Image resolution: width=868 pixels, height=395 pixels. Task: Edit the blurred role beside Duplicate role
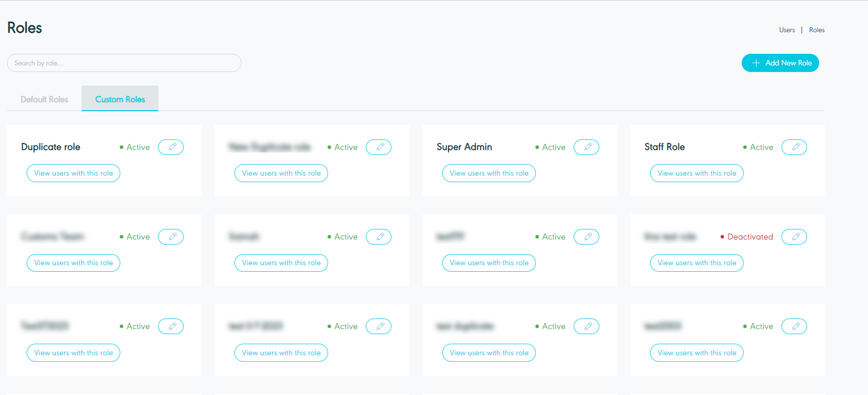coord(378,147)
